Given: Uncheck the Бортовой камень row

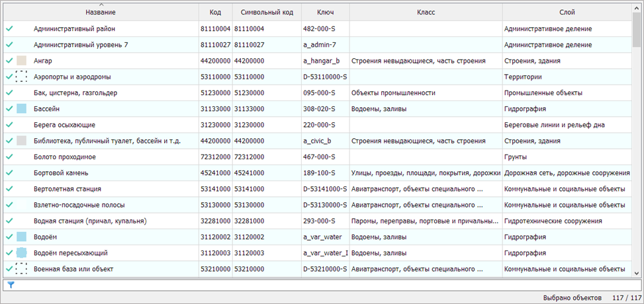Looking at the screenshot, I should [9, 172].
